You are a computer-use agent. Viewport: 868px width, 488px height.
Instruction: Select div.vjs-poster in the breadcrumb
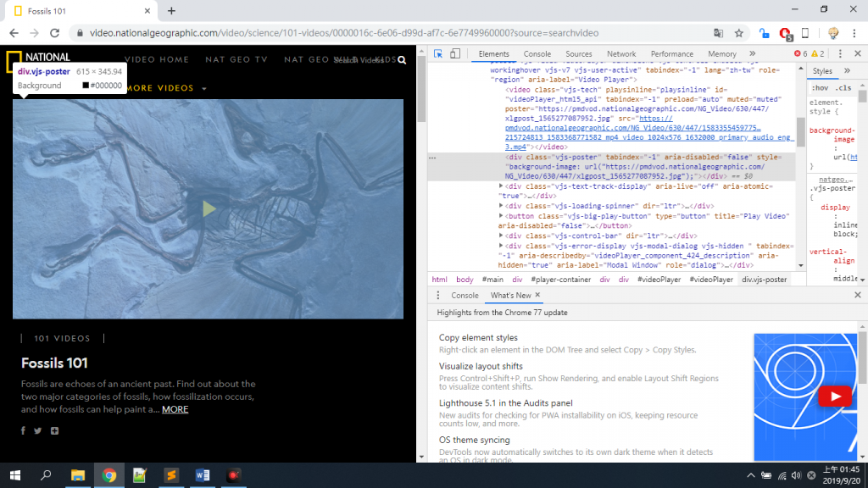pos(764,280)
